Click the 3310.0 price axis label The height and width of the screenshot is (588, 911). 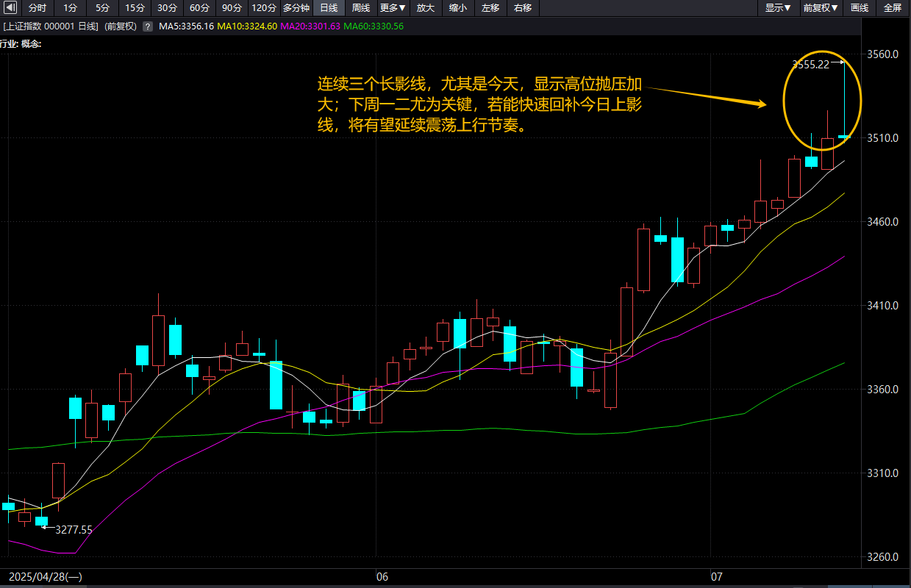pyautogui.click(x=885, y=473)
